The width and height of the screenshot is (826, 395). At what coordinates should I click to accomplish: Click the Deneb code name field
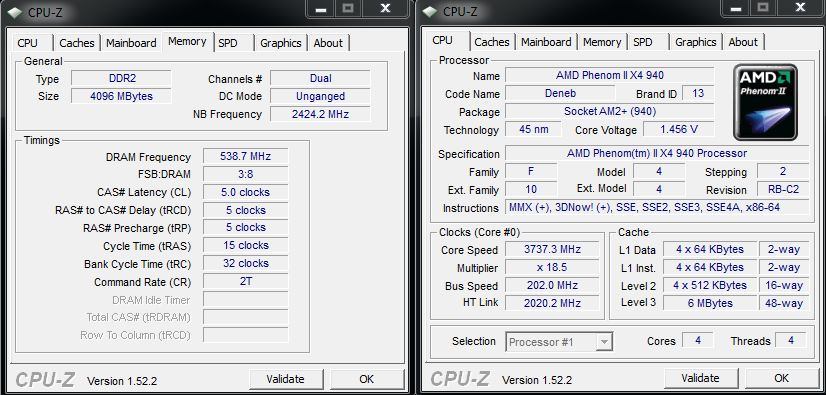560,93
